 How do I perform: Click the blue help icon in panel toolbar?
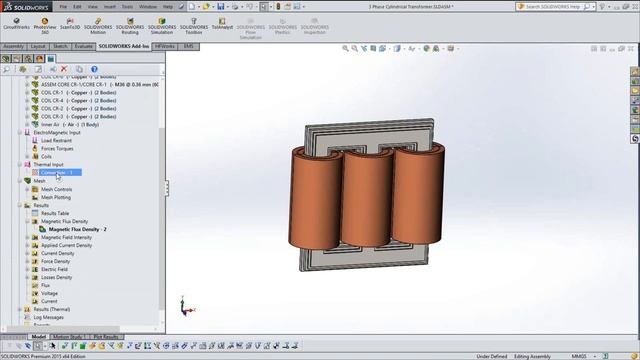(94, 69)
